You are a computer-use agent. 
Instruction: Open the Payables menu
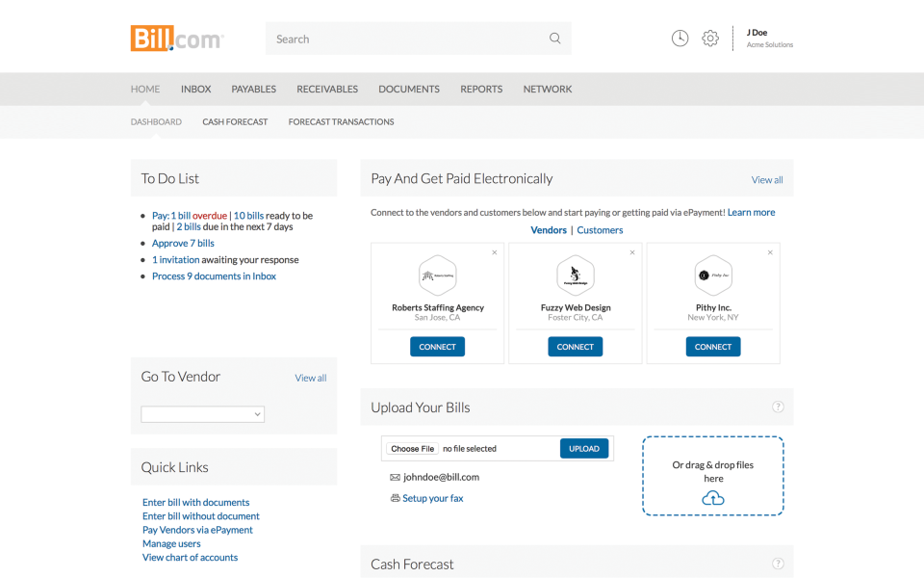253,89
